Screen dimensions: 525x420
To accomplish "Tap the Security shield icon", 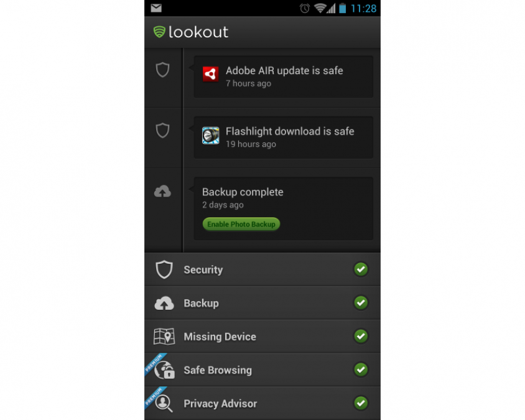I will pos(164,269).
